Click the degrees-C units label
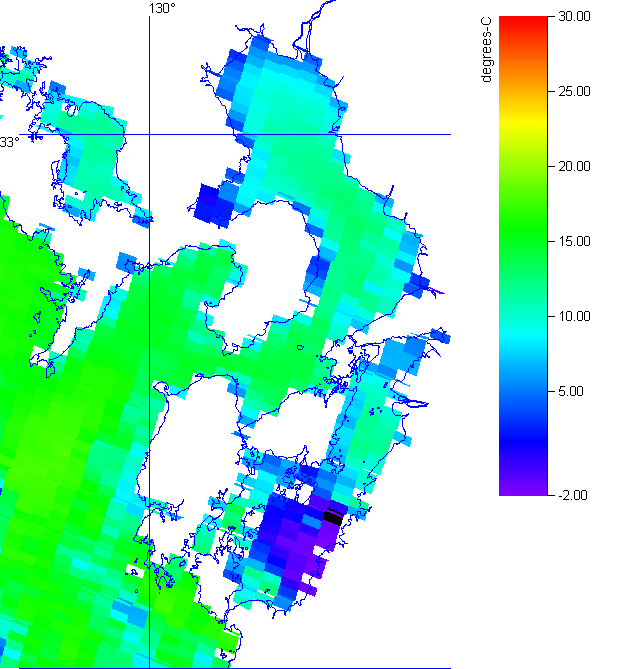This screenshot has height=669, width=635. (x=486, y=49)
